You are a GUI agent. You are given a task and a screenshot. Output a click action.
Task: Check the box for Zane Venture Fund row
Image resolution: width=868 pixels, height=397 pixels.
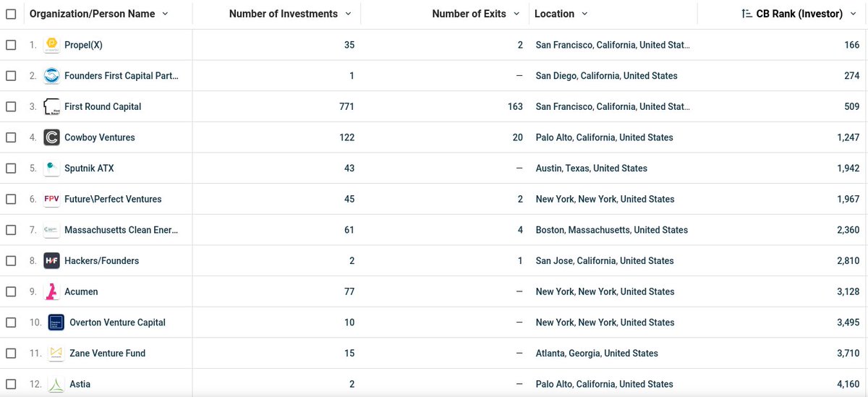tap(11, 354)
